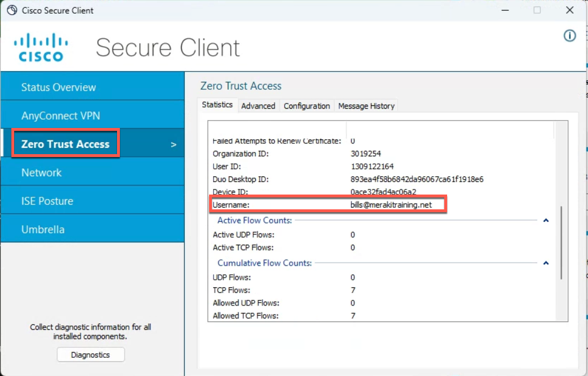Collapse the Active Flow Counts section

click(x=545, y=220)
